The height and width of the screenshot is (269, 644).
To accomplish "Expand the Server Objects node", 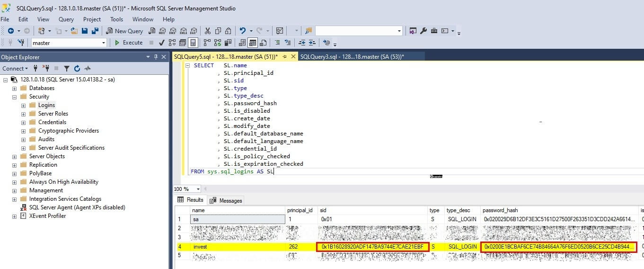I will click(15, 156).
